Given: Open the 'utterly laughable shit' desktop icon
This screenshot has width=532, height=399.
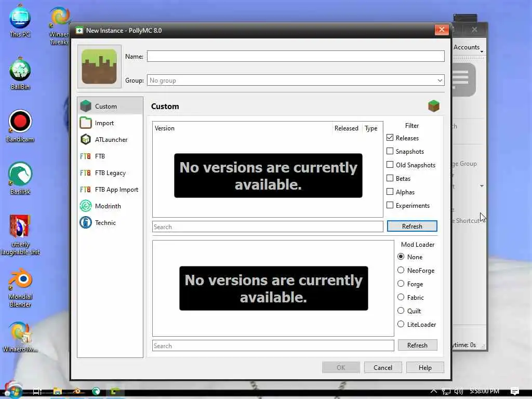Looking at the screenshot, I should point(20,235).
